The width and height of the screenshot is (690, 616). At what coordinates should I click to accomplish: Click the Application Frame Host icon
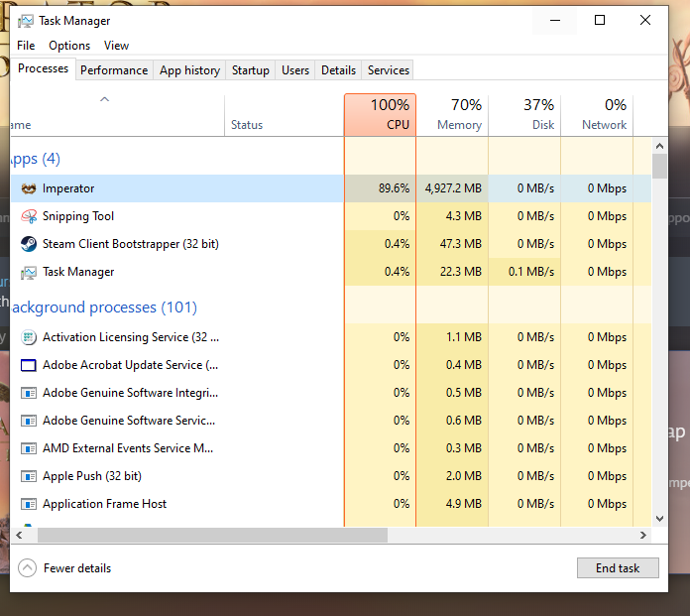click(28, 504)
